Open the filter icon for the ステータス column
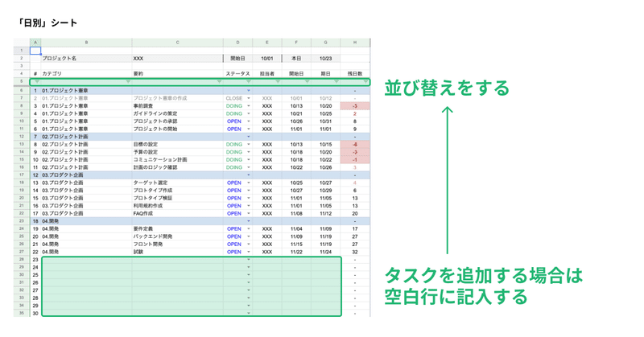 249,82
